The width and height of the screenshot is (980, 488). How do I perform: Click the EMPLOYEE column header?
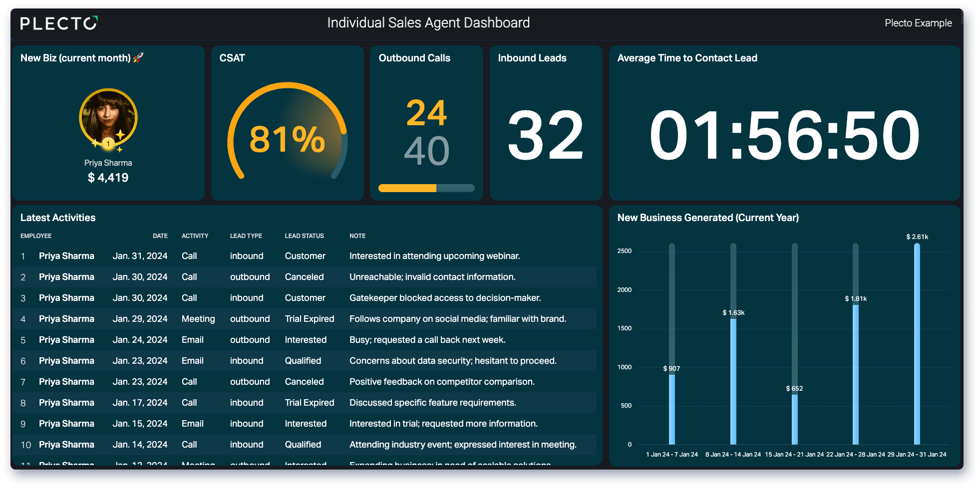(36, 236)
